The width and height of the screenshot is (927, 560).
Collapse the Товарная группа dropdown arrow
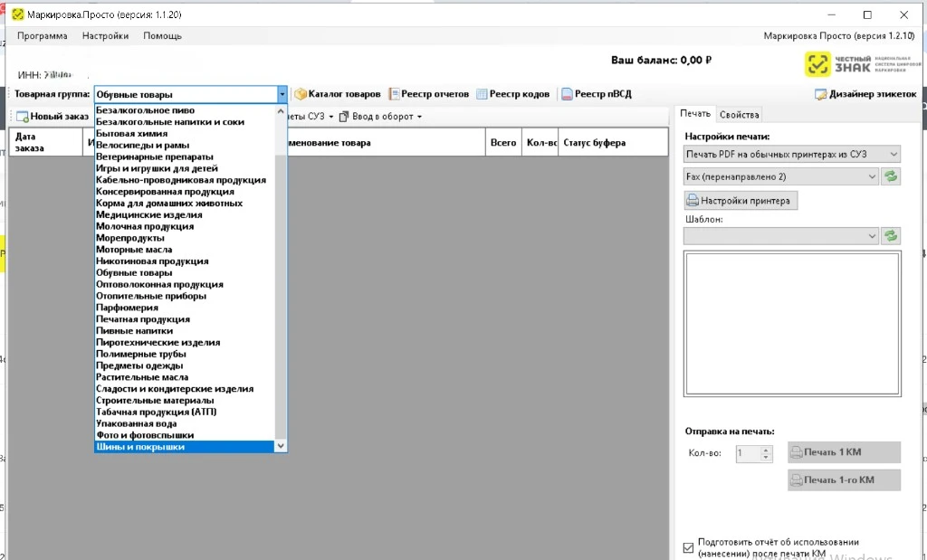tap(282, 94)
